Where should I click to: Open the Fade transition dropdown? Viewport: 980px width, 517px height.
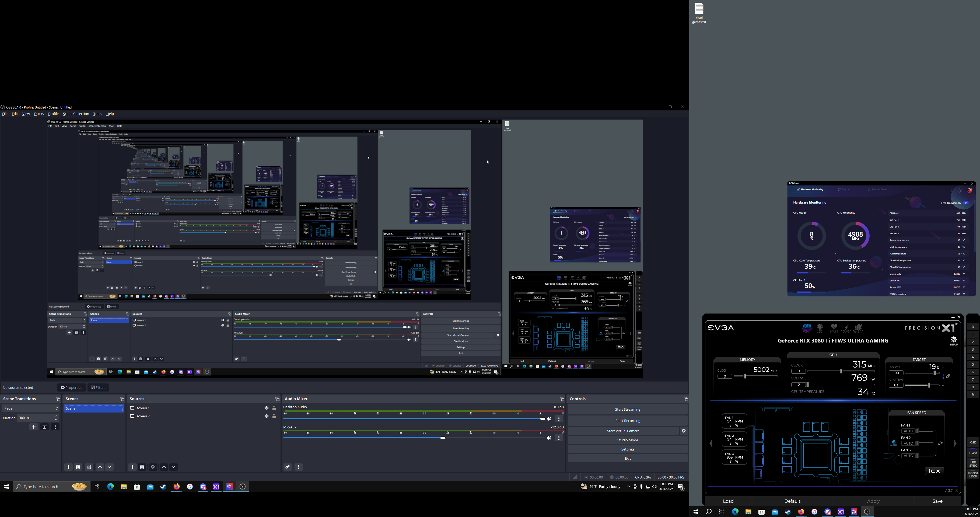click(30, 408)
